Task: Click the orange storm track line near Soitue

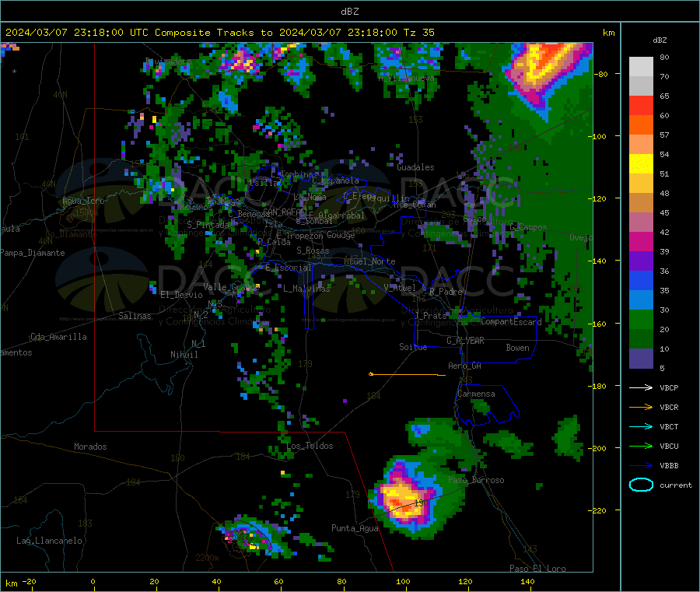Action: 407,375
